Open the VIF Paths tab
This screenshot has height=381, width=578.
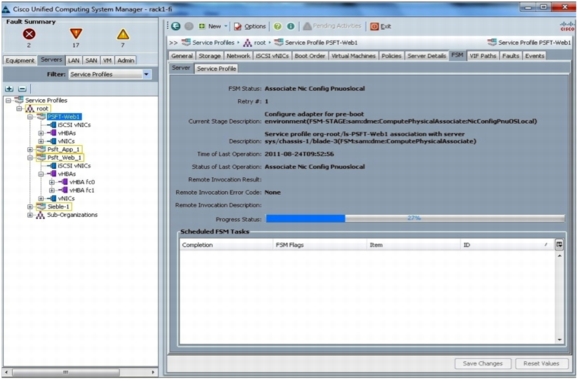pos(483,56)
